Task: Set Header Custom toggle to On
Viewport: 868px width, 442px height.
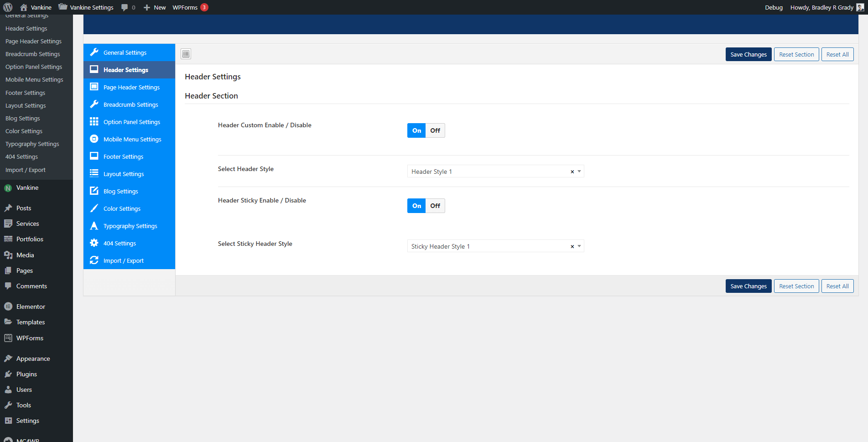Action: [416, 130]
